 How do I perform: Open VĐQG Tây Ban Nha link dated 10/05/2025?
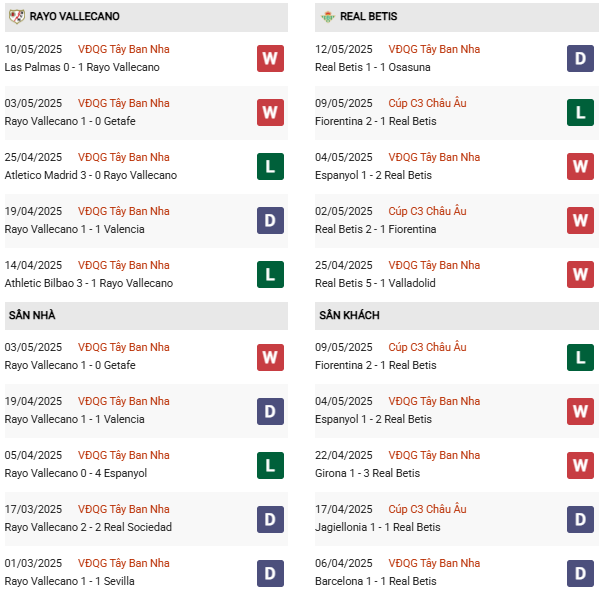(124, 49)
